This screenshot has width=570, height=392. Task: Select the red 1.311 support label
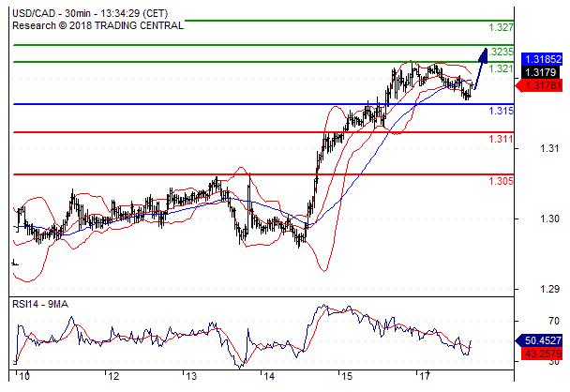[501, 139]
